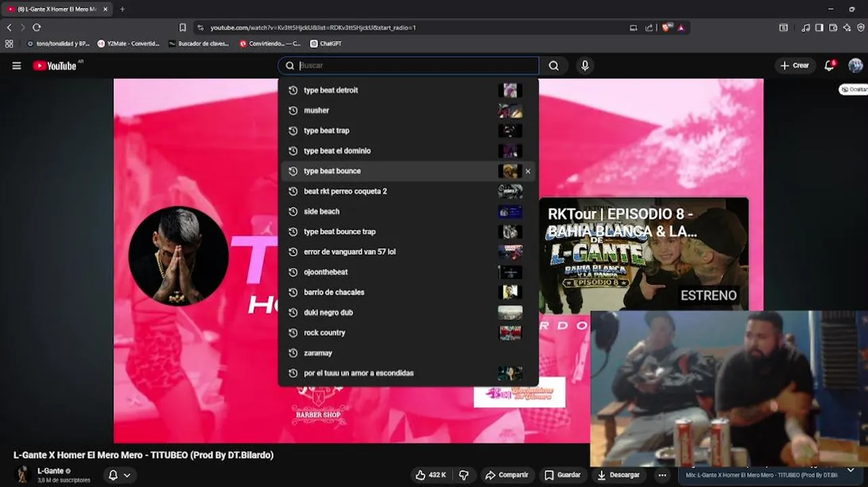Choose 'side beach' from search history
The height and width of the screenshot is (487, 868).
408,212
